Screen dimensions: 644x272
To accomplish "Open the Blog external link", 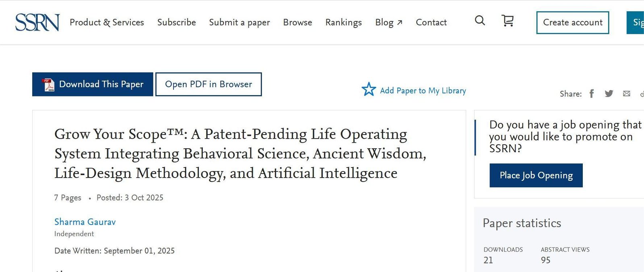I will click(x=388, y=22).
